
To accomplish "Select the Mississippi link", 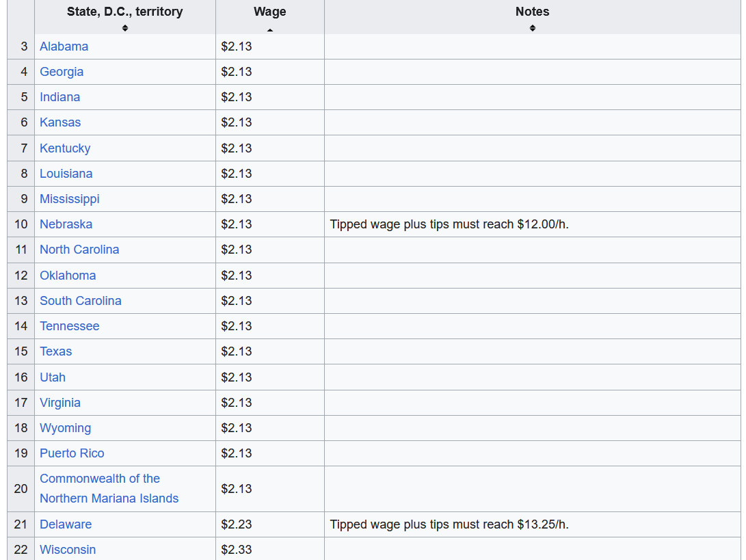I will pyautogui.click(x=69, y=199).
